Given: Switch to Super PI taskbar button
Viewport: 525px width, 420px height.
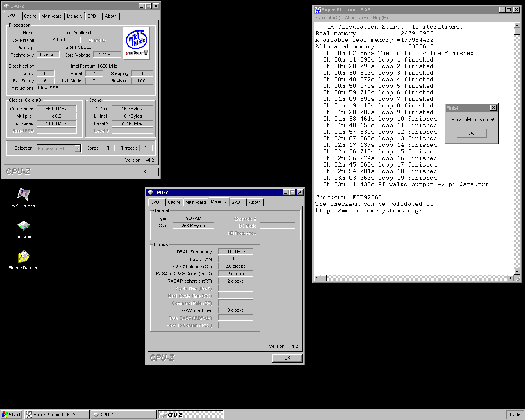Looking at the screenshot, I should tap(57, 415).
